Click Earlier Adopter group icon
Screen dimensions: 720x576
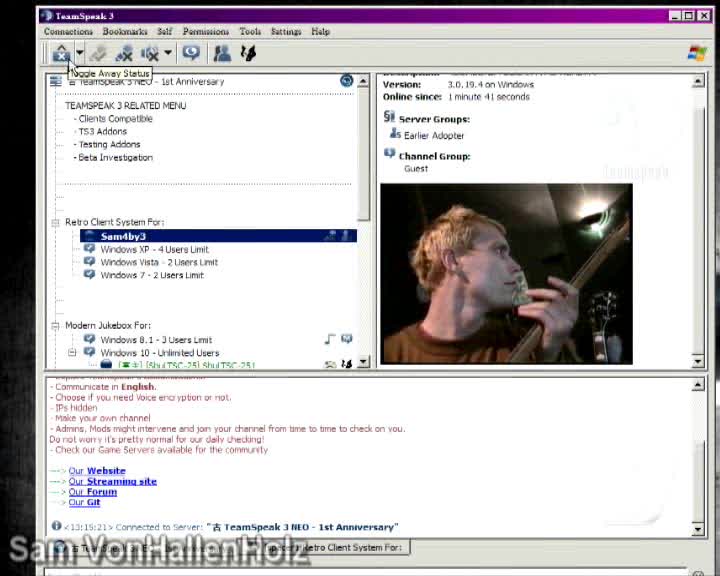coord(395,134)
